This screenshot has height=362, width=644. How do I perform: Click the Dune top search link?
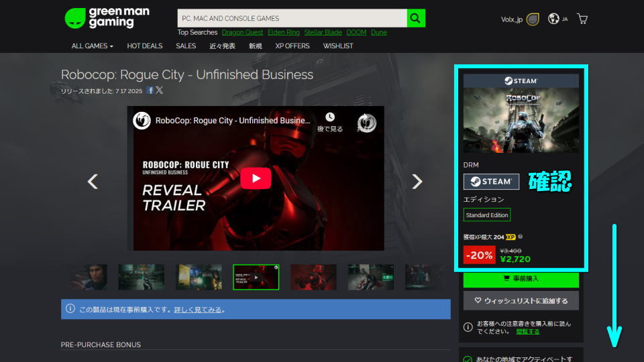coord(378,32)
